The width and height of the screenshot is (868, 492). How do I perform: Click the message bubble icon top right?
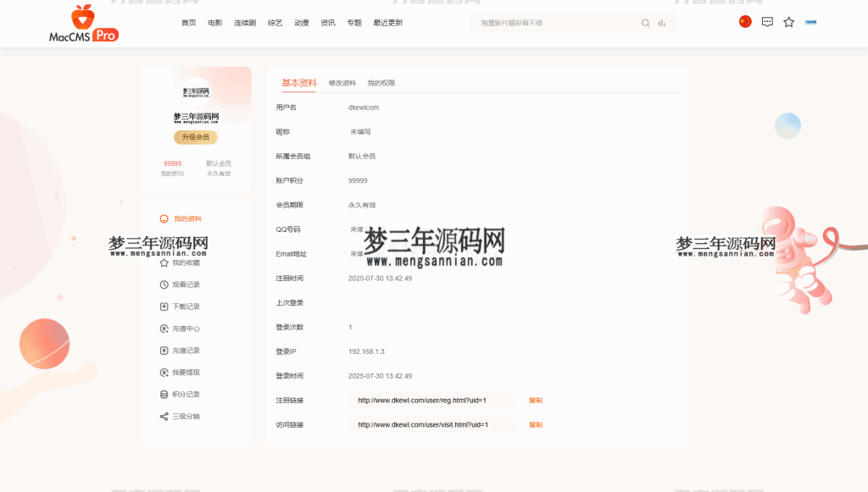766,23
